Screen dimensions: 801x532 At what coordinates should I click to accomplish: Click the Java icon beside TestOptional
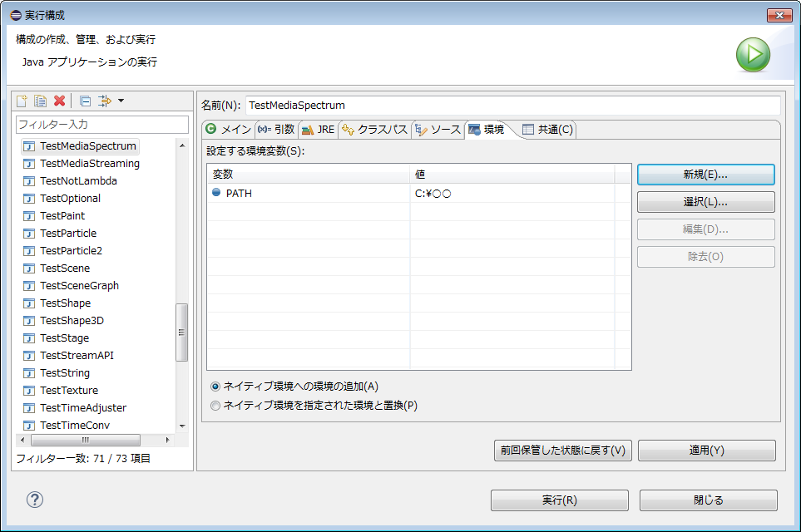(x=29, y=199)
